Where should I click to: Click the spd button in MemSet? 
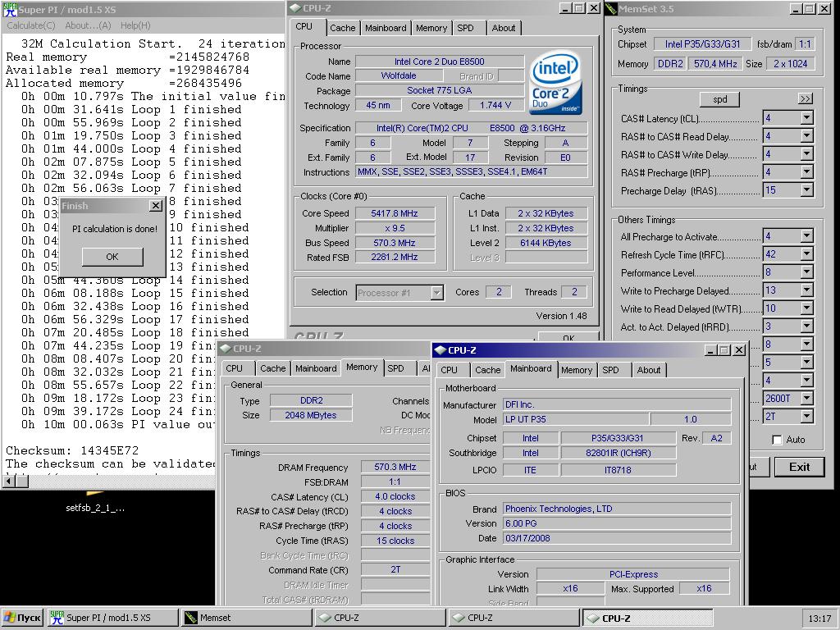(720, 99)
